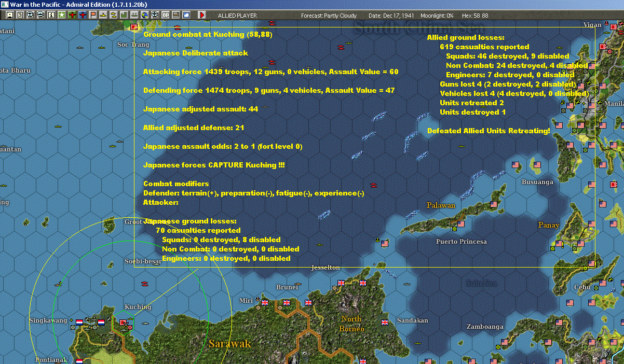Click the Jesselton map label
This screenshot has height=364, width=624.
pyautogui.click(x=325, y=268)
